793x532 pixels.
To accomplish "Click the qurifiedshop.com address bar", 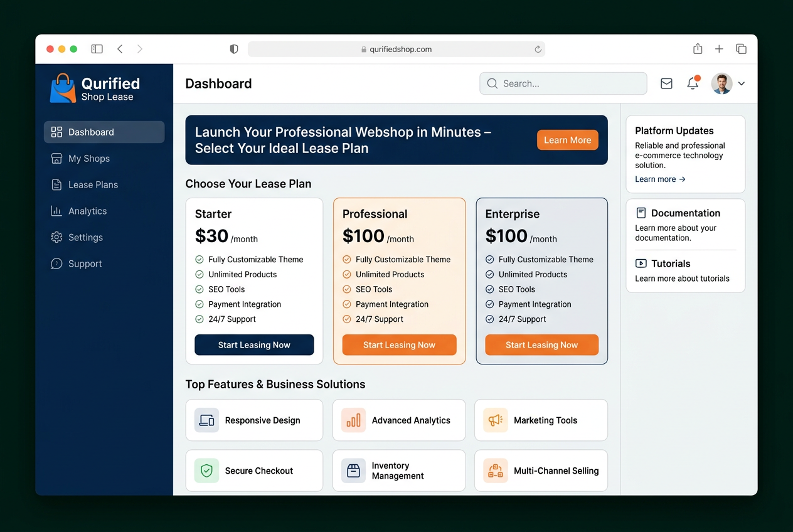I will click(396, 49).
